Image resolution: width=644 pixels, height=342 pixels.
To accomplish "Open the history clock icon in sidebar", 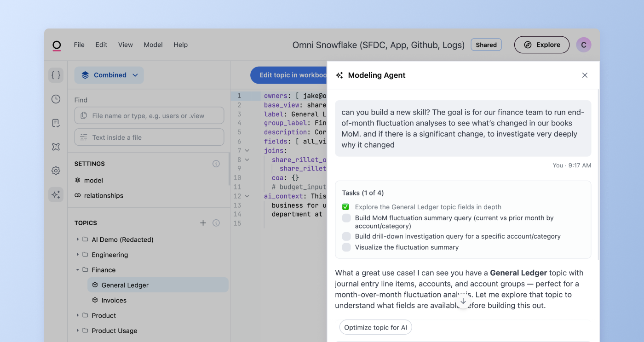I will point(56,99).
